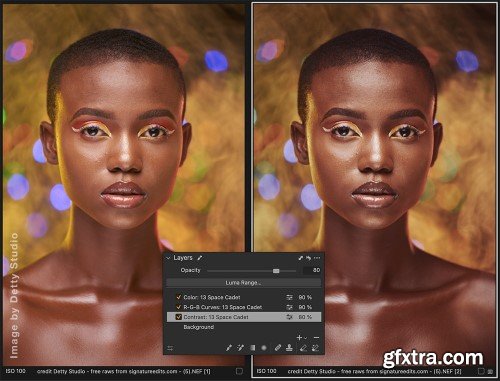This screenshot has width=500, height=381.
Task: Select the Magic Brush tool
Action: tap(240, 348)
